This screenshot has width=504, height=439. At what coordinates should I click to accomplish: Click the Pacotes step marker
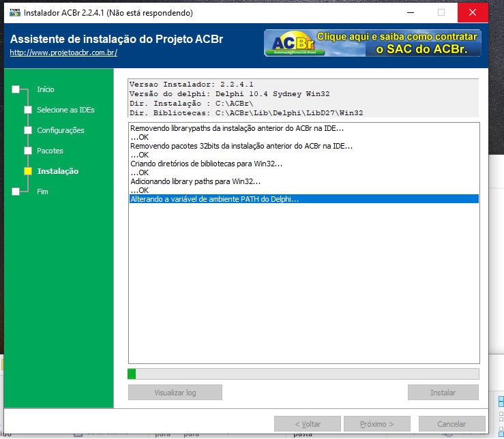[x=28, y=151]
